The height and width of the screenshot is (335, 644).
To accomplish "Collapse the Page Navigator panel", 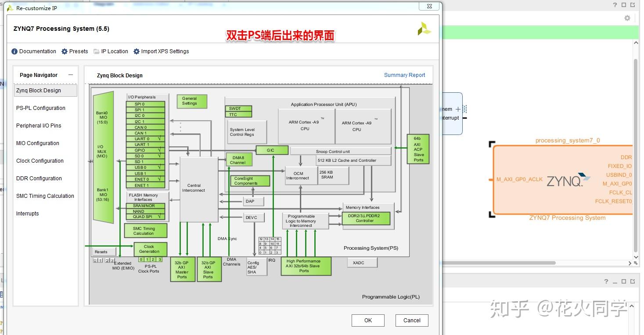I will [x=71, y=75].
